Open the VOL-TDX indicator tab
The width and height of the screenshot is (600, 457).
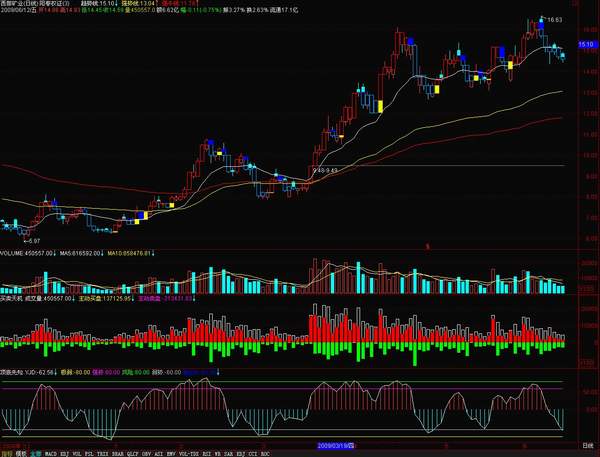point(189,454)
